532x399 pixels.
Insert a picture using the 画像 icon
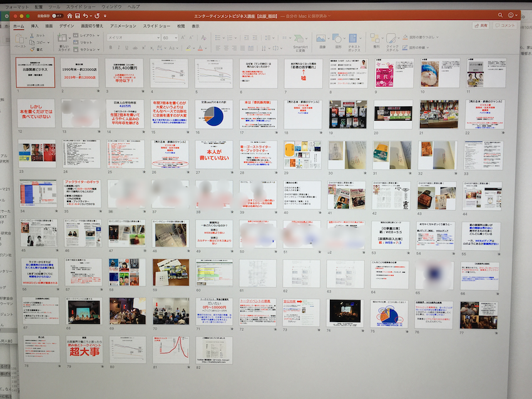point(322,39)
